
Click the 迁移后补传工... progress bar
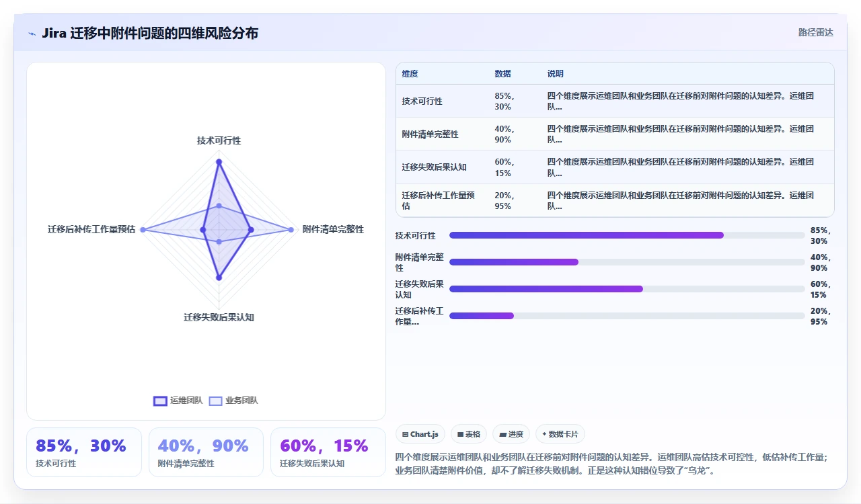pyautogui.click(x=627, y=316)
